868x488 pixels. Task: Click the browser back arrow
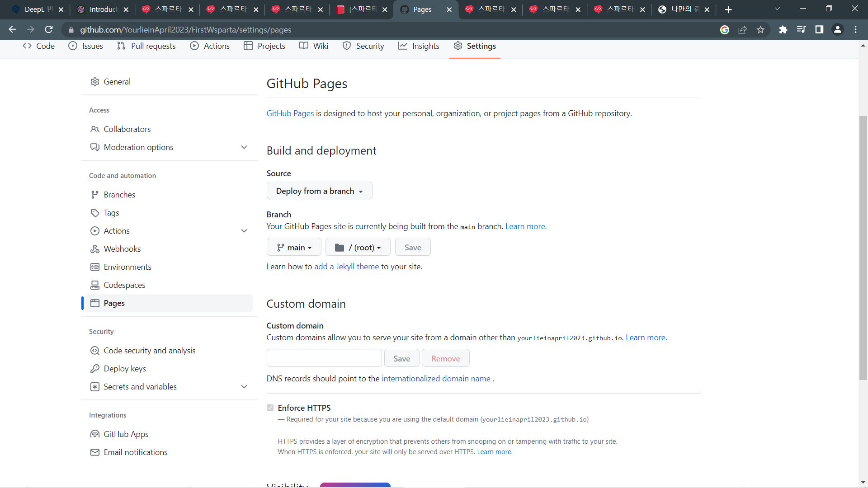(12, 29)
